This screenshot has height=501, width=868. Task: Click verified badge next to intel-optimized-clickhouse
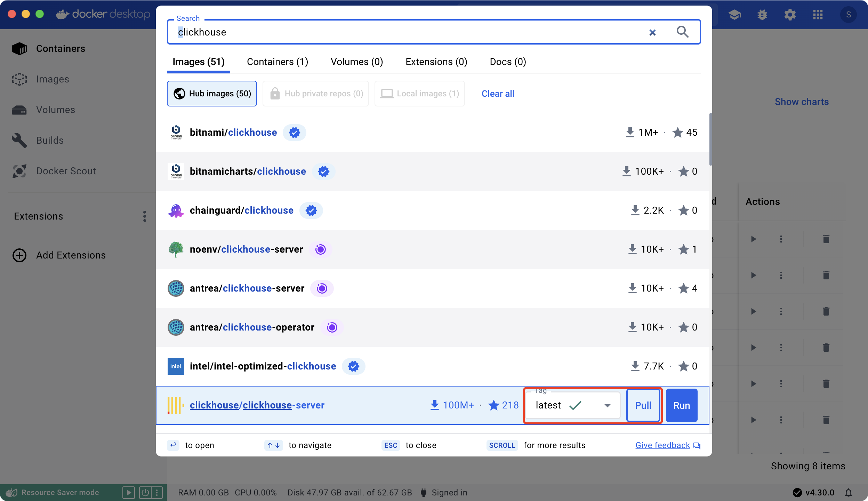point(354,366)
